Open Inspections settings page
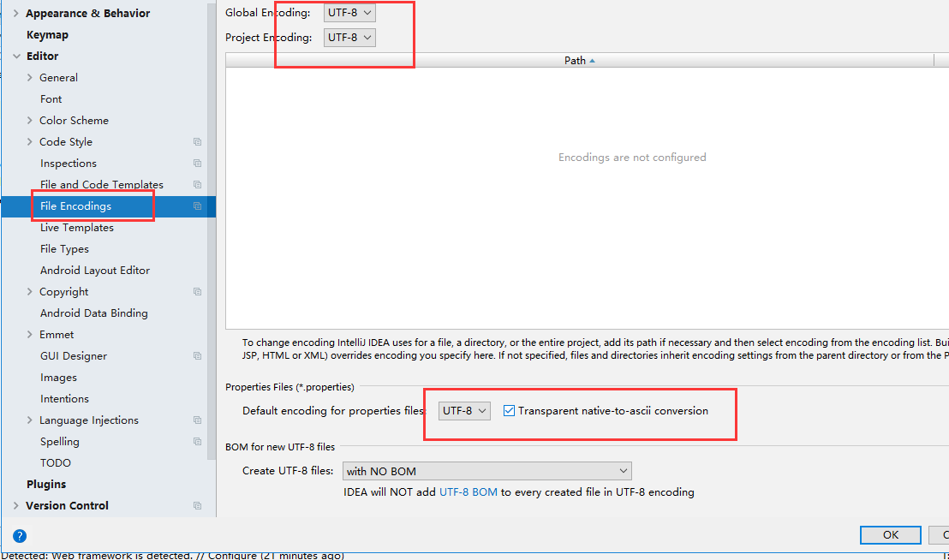Image resolution: width=949 pixels, height=560 pixels. [x=69, y=164]
